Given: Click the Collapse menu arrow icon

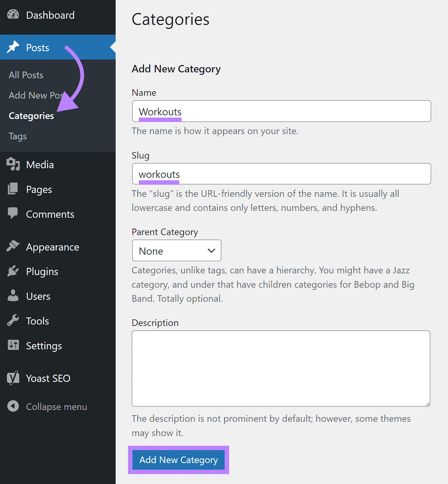Looking at the screenshot, I should tap(13, 406).
